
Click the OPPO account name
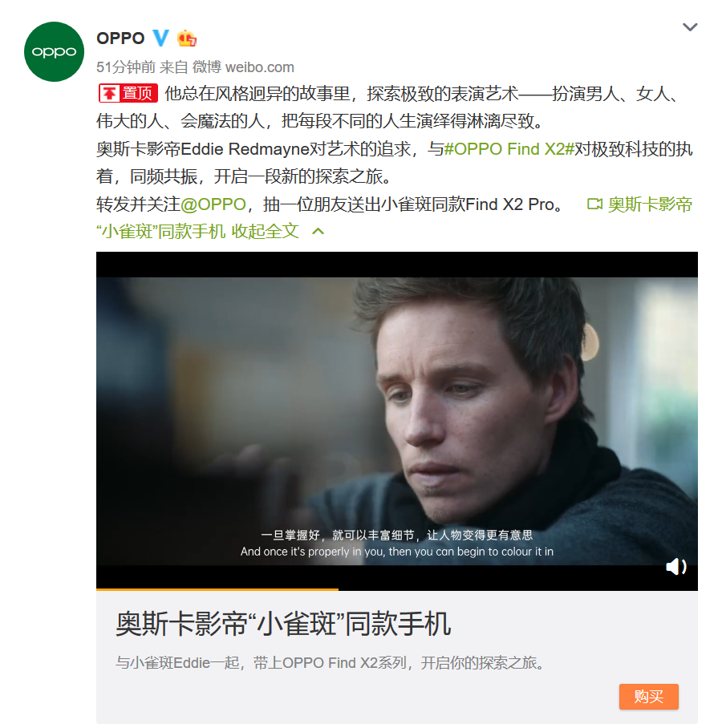pyautogui.click(x=120, y=38)
